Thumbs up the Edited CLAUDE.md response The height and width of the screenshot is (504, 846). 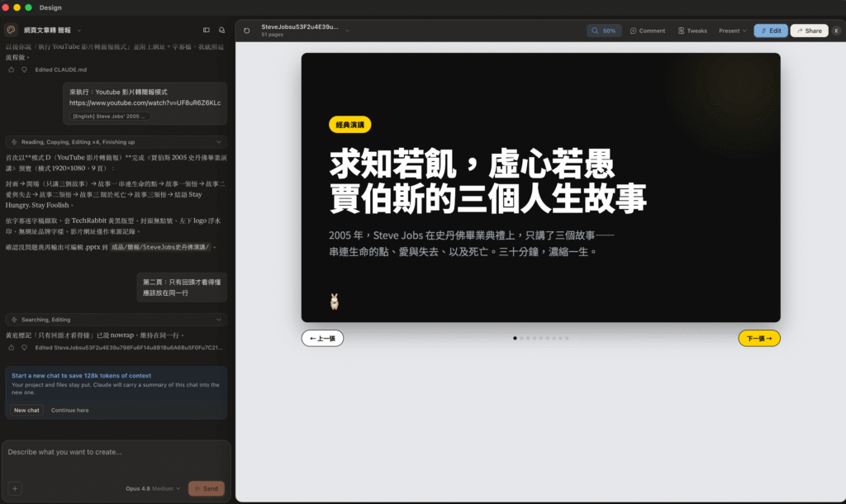click(x=12, y=69)
